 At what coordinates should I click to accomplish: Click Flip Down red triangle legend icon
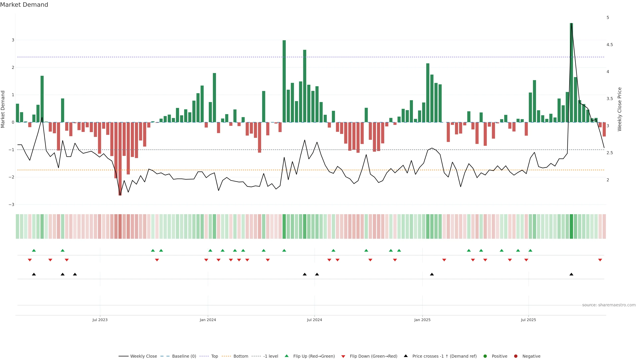(343, 356)
